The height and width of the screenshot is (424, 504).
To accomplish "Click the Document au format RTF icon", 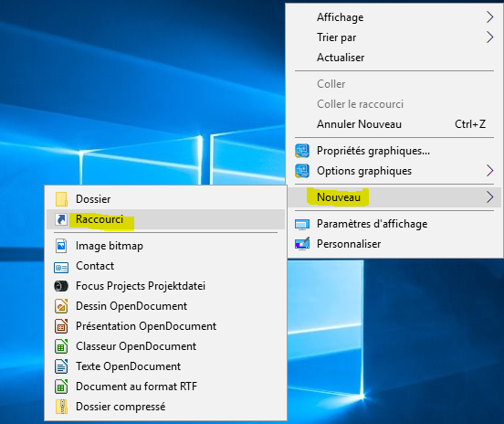I will [x=61, y=387].
